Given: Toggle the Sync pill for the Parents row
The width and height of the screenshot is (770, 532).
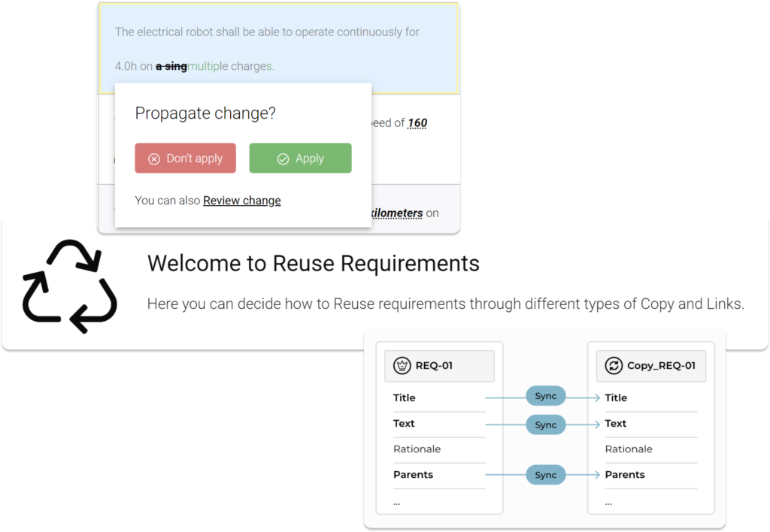Looking at the screenshot, I should (545, 475).
